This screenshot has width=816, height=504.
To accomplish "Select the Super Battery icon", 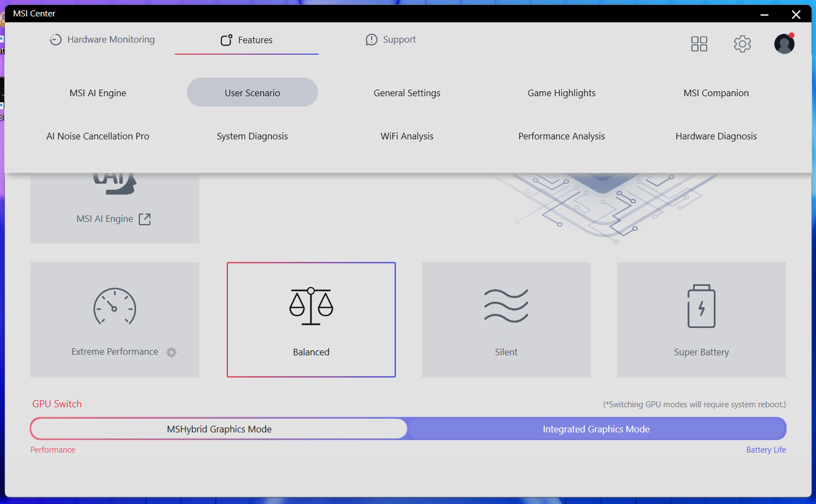I will (702, 306).
